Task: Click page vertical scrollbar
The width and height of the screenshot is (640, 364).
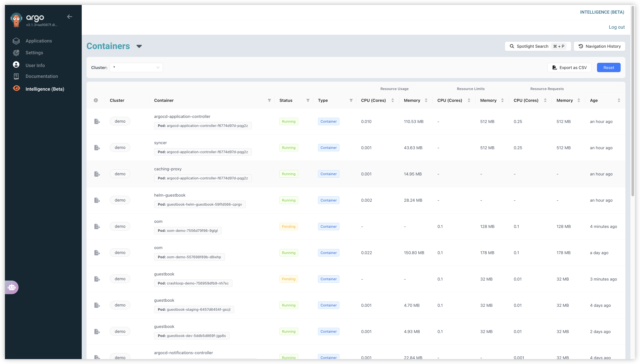Action: (x=632, y=100)
